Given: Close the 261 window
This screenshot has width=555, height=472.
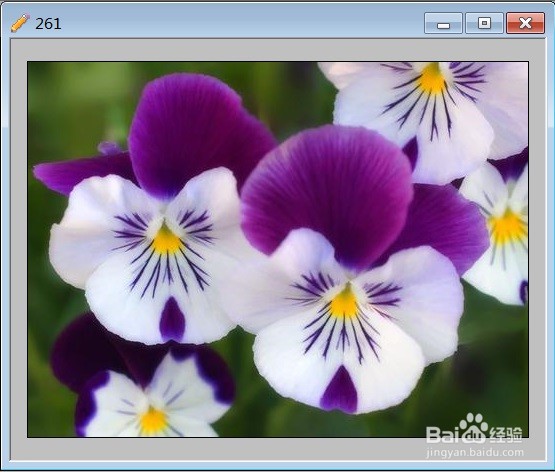Looking at the screenshot, I should tap(525, 23).
